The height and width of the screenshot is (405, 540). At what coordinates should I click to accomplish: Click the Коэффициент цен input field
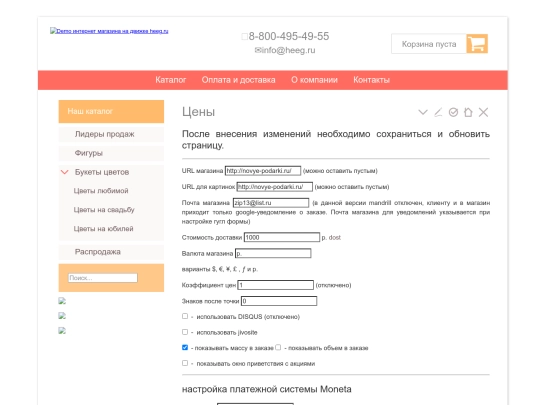tap(276, 285)
